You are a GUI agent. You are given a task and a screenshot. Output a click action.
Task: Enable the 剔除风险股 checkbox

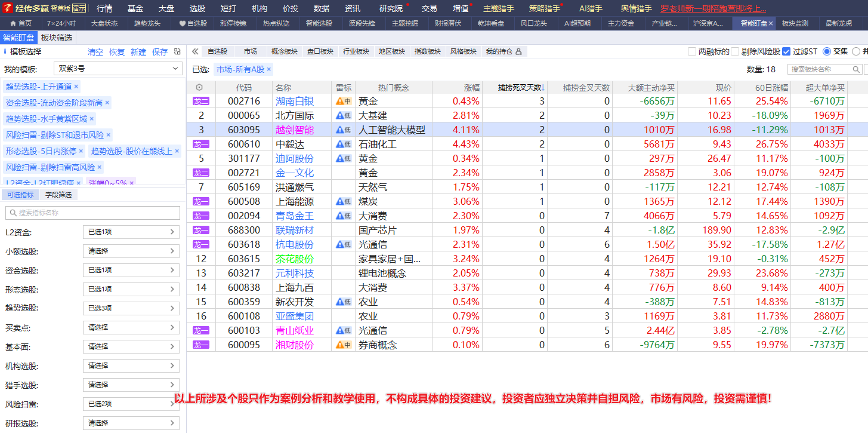click(735, 51)
